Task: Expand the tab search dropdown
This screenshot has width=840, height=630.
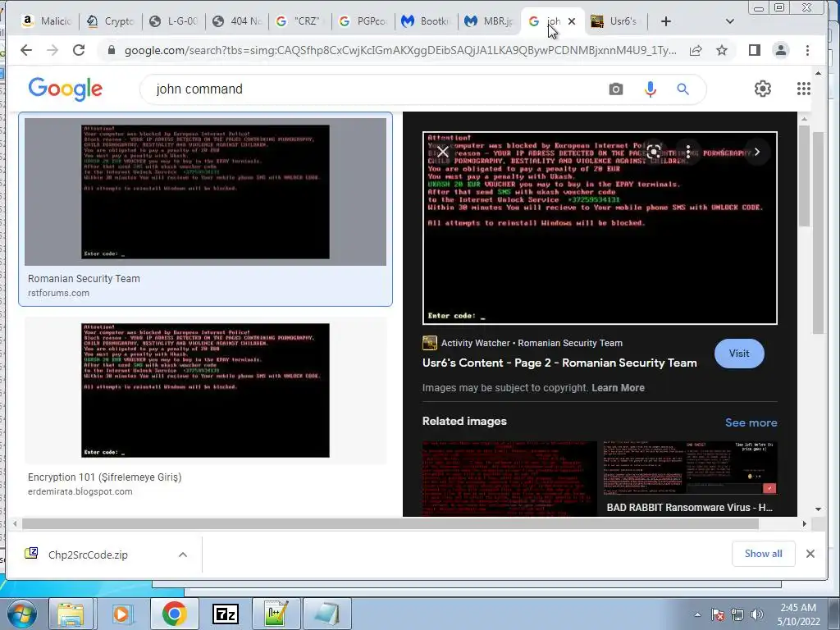Action: 729,21
